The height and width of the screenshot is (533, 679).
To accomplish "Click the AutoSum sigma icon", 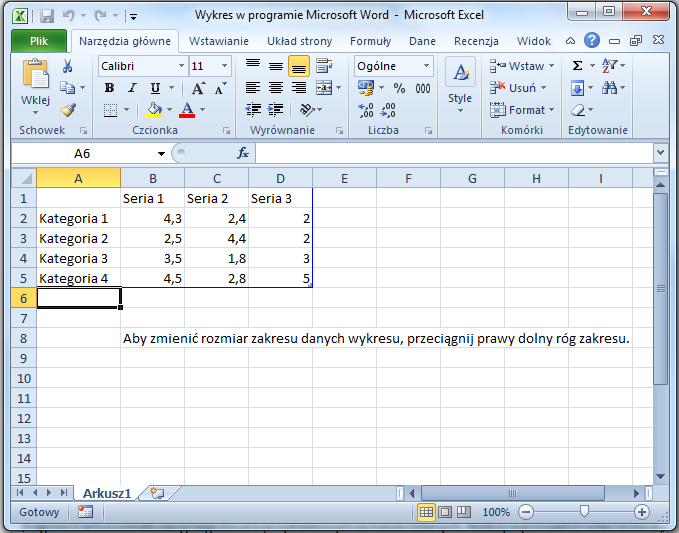I will 577,66.
